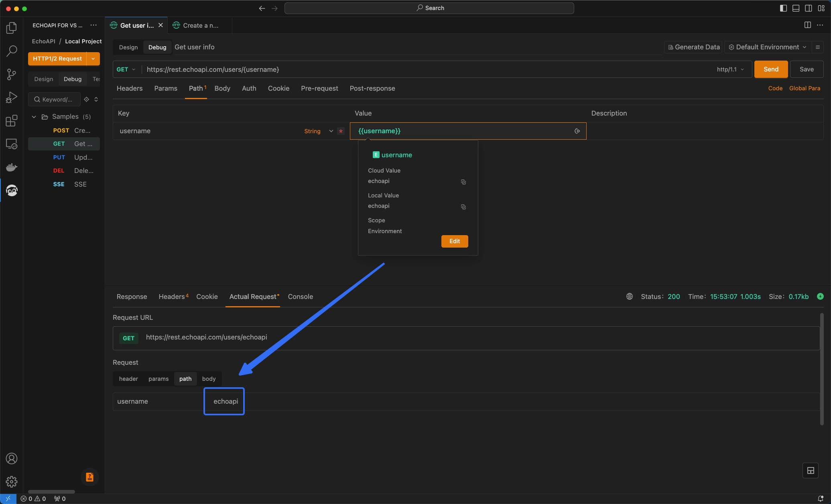Open the EchoAPI extension view

(x=12, y=190)
